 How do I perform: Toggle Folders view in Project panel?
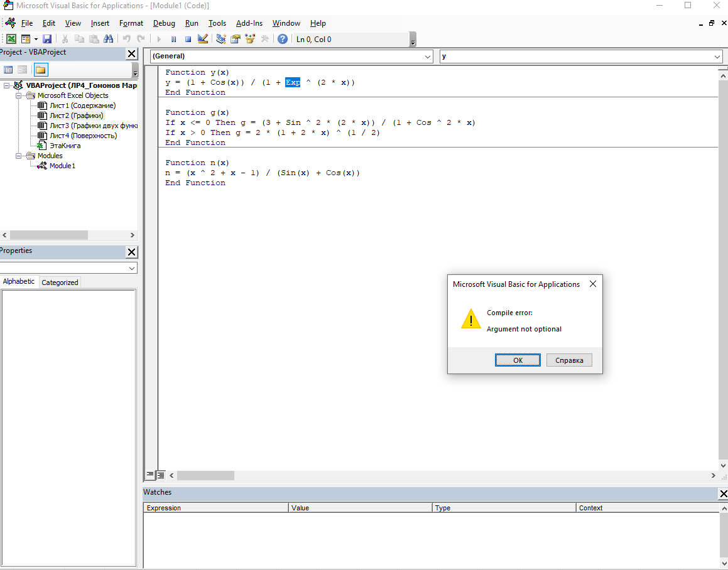(40, 70)
